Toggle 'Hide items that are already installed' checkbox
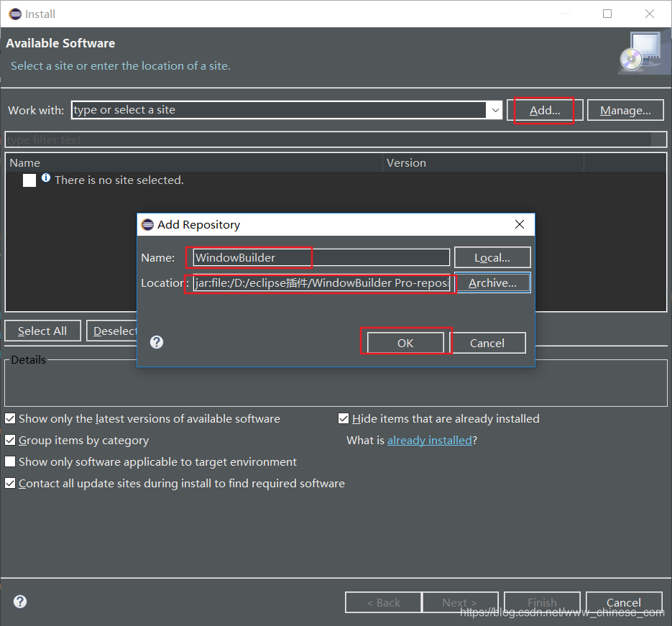The height and width of the screenshot is (626, 672). tap(344, 418)
